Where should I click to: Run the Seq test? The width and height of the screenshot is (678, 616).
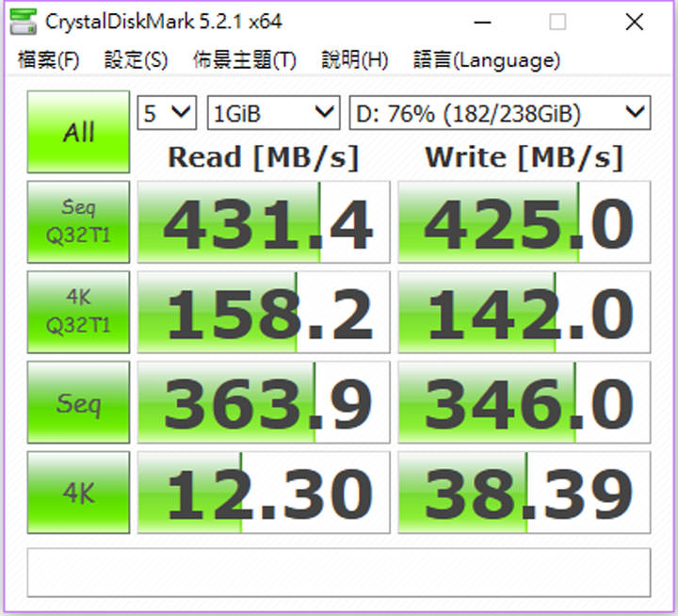[x=78, y=402]
